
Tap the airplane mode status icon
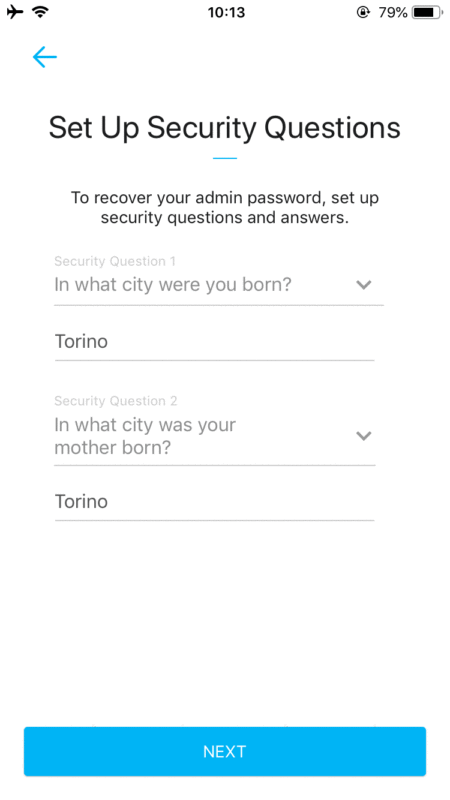click(15, 12)
